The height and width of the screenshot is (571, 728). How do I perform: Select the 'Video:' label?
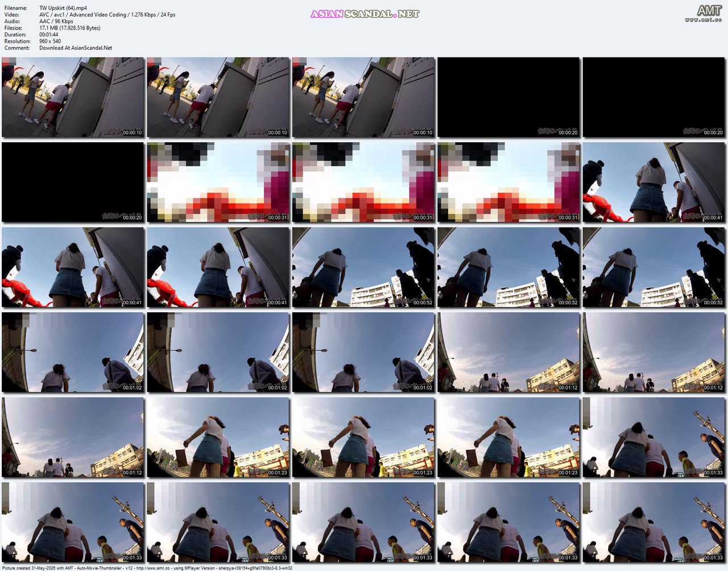[12, 15]
